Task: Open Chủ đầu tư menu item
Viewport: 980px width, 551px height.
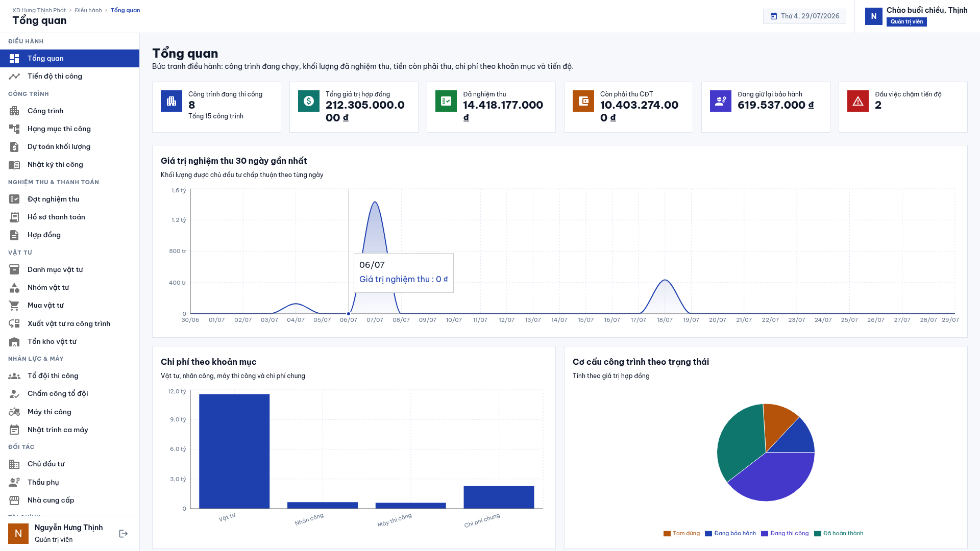Action: (x=69, y=464)
